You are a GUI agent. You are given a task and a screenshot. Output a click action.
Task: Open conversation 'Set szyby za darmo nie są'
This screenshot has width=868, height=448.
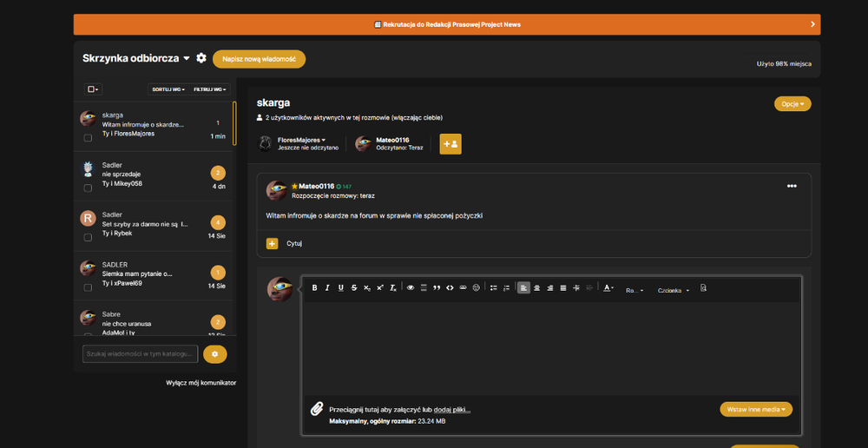pyautogui.click(x=152, y=226)
